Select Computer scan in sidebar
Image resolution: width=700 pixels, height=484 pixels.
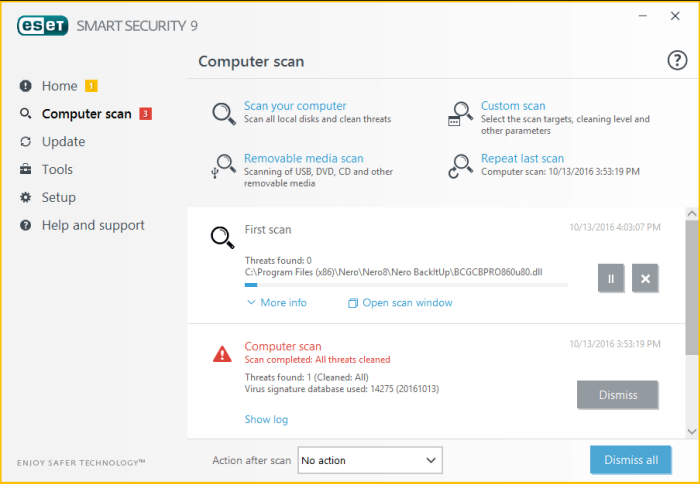(87, 114)
